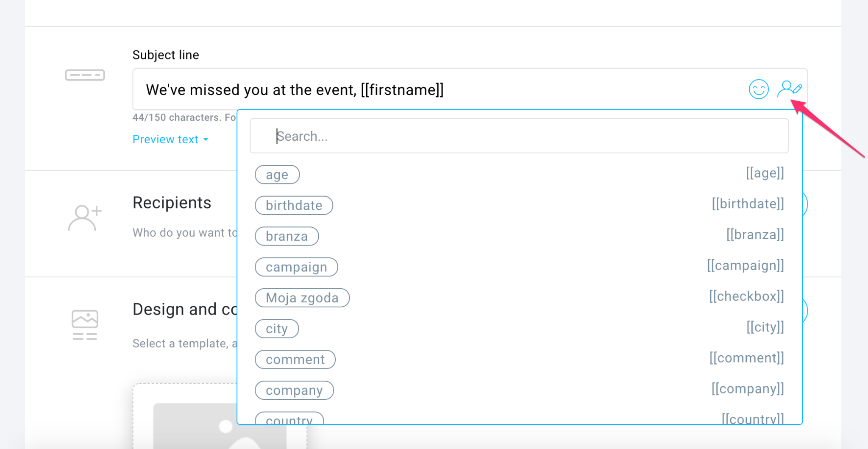Open the emoji picker for the subject line
868x449 pixels.
(x=758, y=89)
